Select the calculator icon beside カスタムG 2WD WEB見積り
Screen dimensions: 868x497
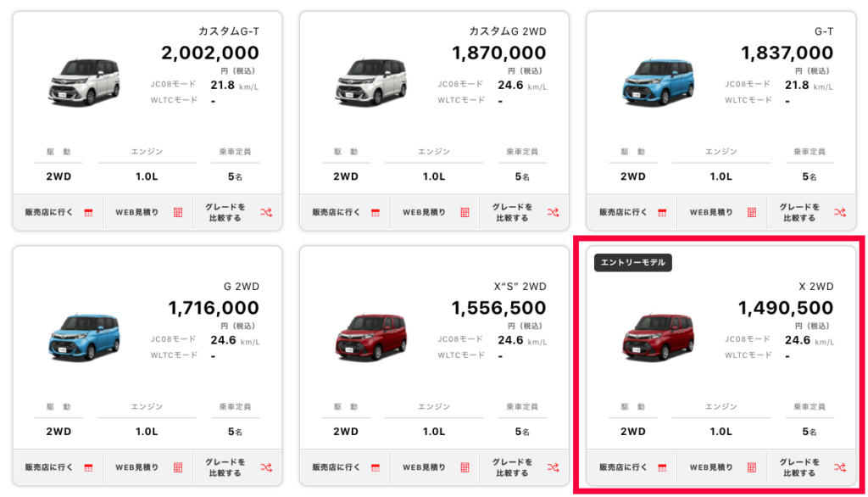[465, 211]
